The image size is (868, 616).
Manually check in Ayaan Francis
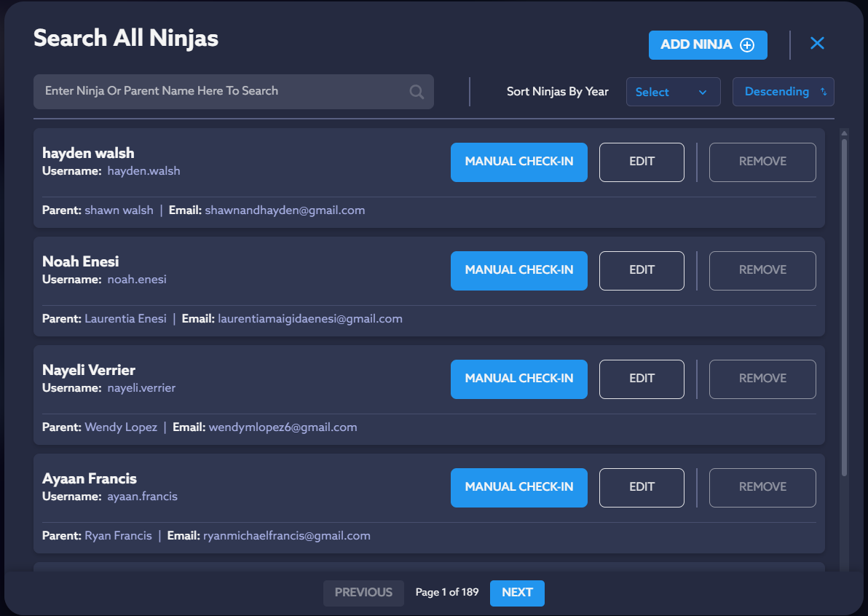pyautogui.click(x=518, y=487)
